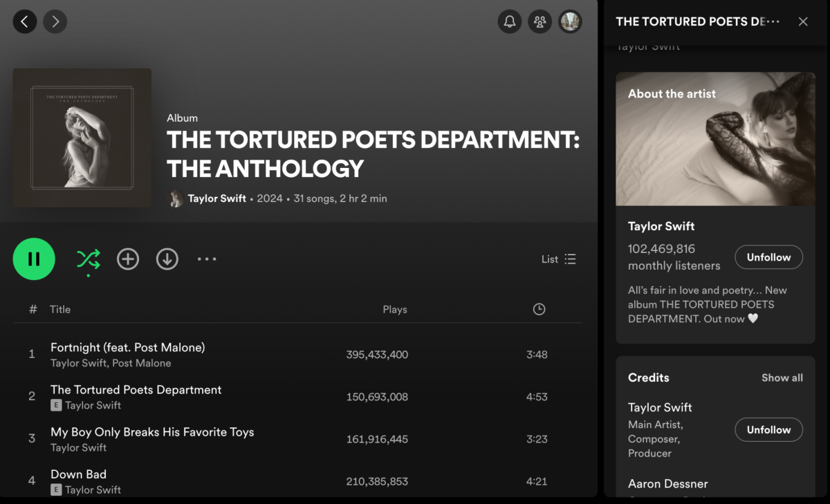Image resolution: width=830 pixels, height=504 pixels.
Task: Download the album for offline listening
Action: (167, 259)
